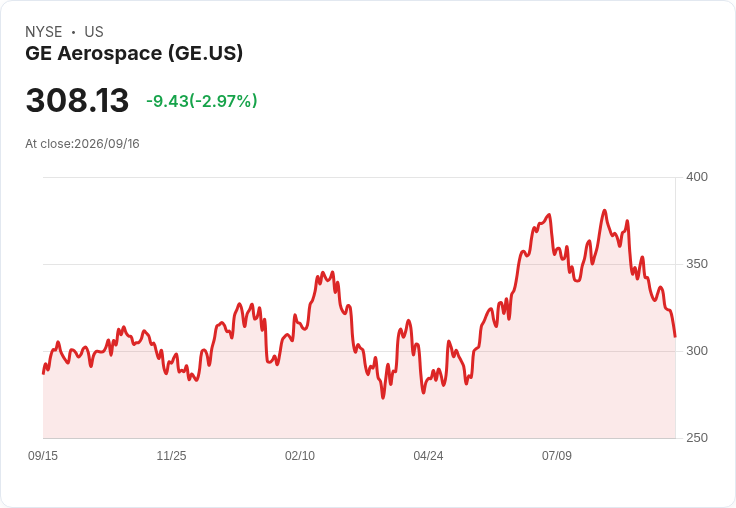Click the 350 price axis label
This screenshot has width=736, height=508.
point(697,264)
